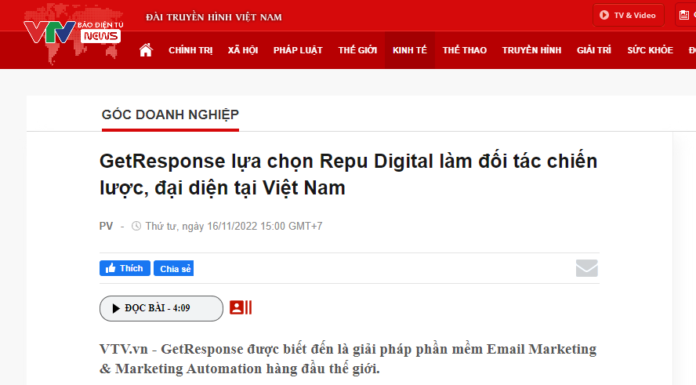Open the Thế giới section
696x385 pixels.
(357, 50)
